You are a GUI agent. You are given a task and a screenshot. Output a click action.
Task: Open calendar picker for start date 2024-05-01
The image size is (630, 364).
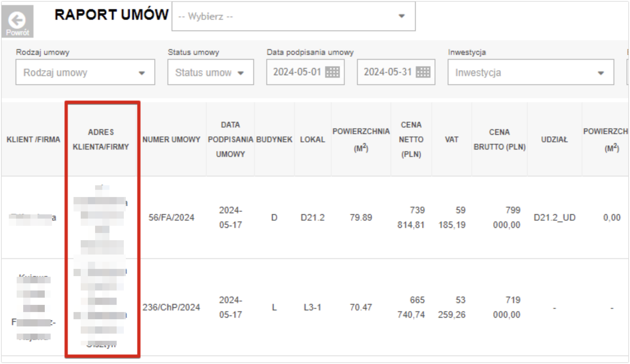(332, 72)
